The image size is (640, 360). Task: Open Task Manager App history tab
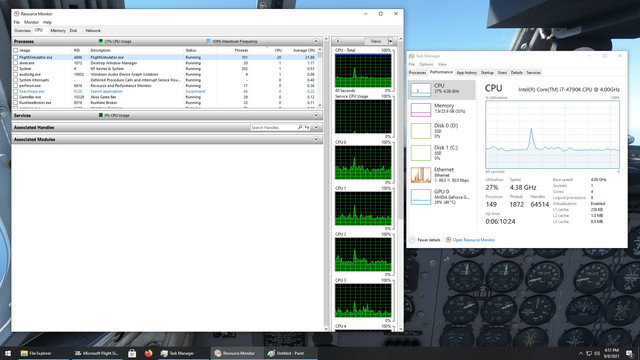[467, 73]
